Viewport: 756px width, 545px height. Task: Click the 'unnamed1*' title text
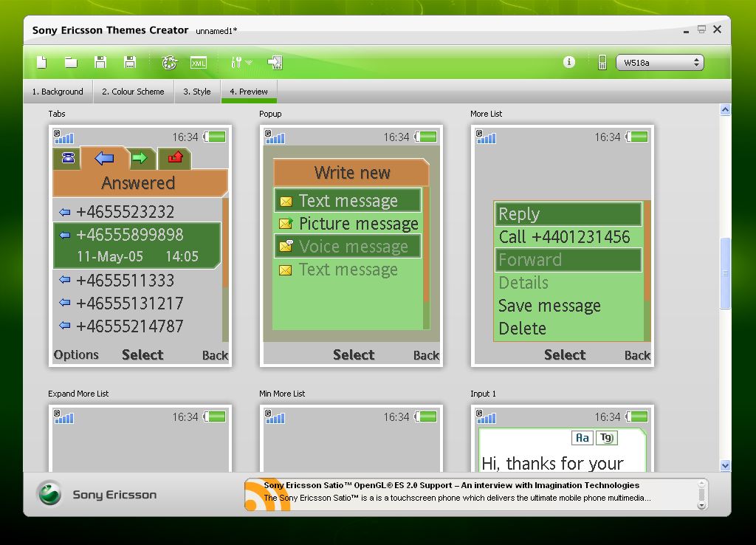point(216,31)
